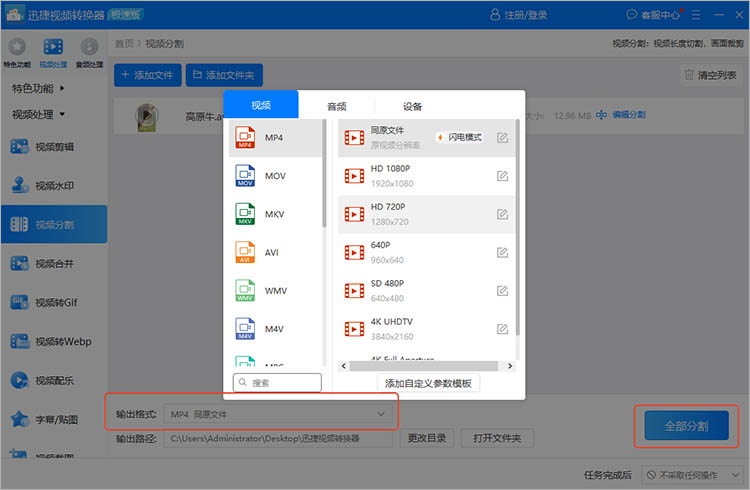Click 清空列表 to clear list
The image size is (750, 490).
pos(711,75)
